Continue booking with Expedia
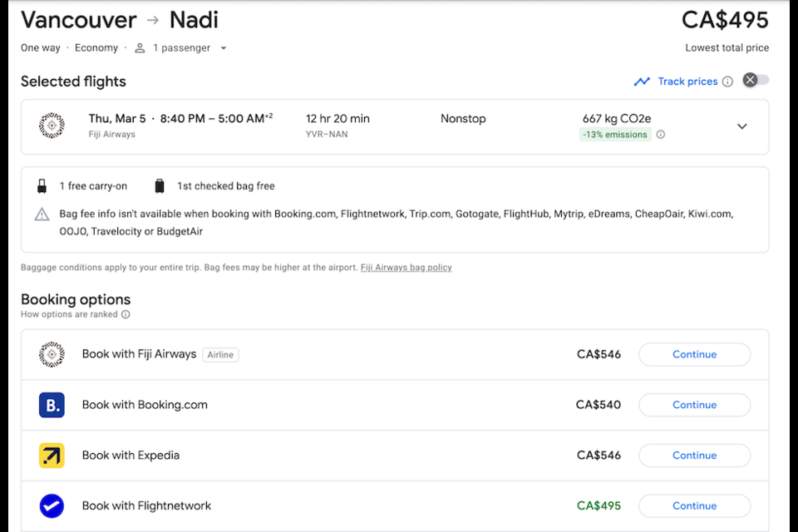798x532 pixels. coord(694,456)
